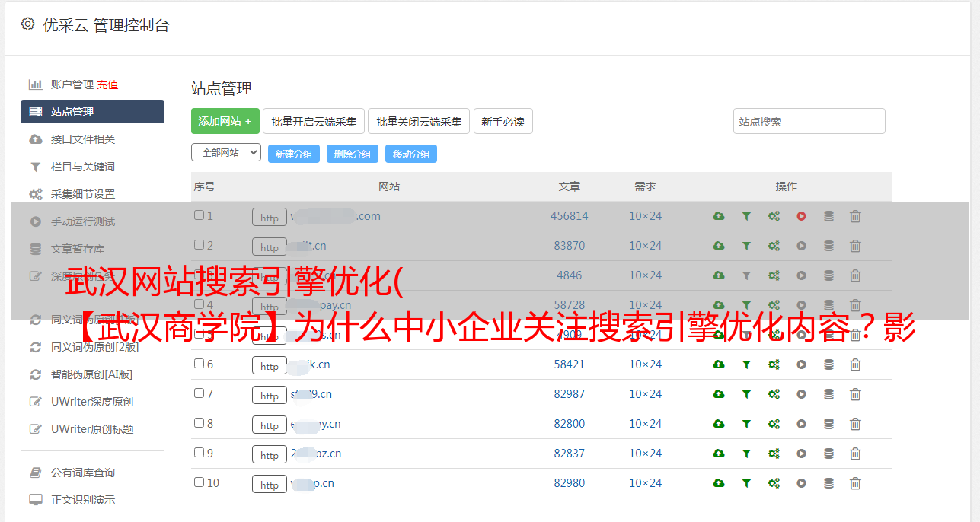Open UWriter原创标题 sidebar item

[92, 429]
